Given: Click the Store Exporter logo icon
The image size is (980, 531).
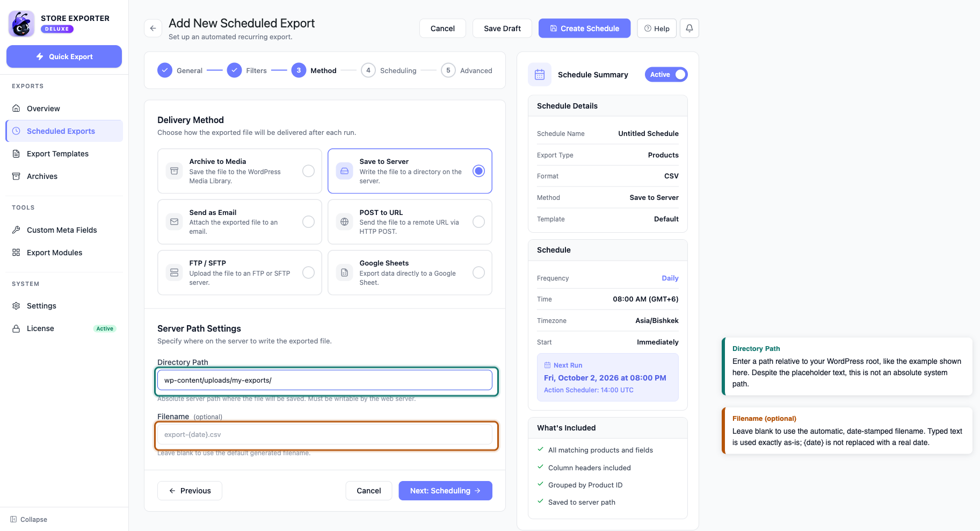Looking at the screenshot, I should click(x=22, y=24).
